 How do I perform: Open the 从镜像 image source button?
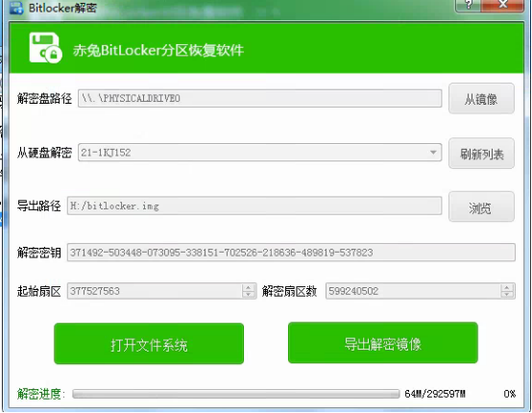coord(481,98)
